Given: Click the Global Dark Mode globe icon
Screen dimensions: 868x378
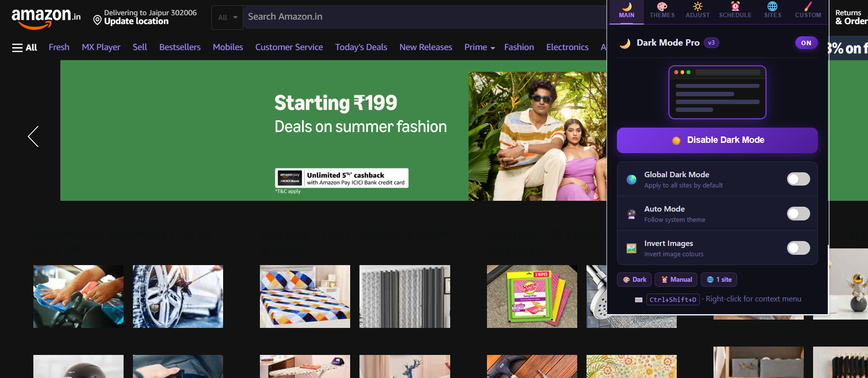Looking at the screenshot, I should [x=632, y=180].
